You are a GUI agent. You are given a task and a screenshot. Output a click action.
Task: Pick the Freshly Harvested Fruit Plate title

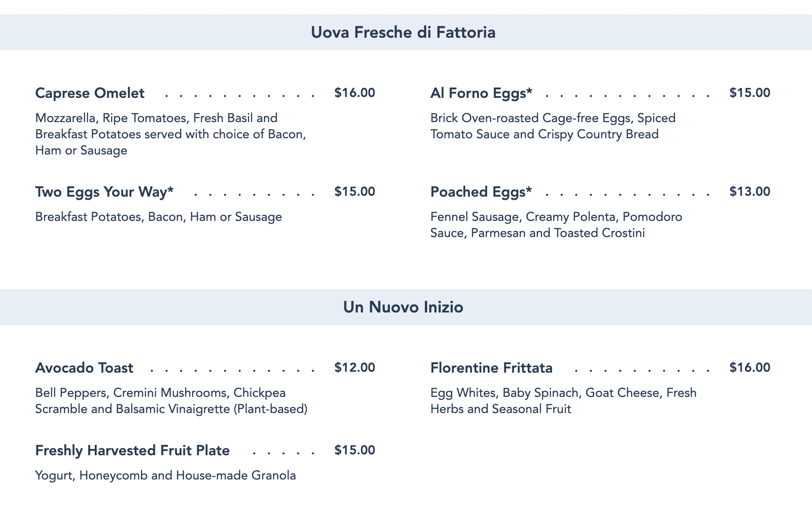132,450
